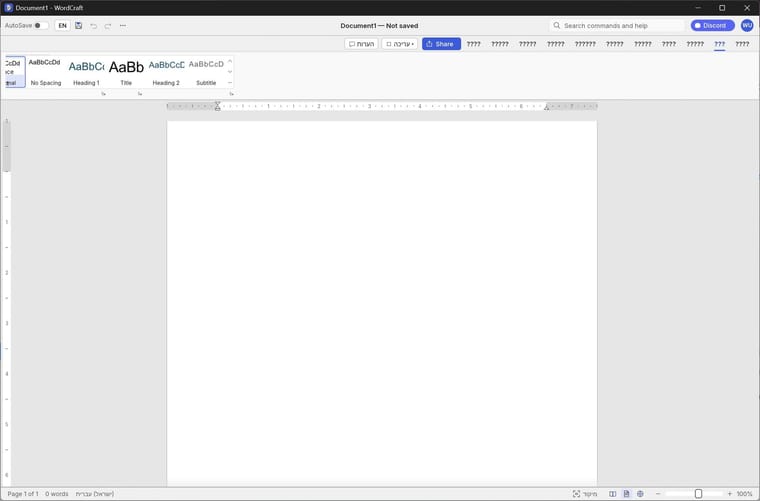Click the EN language button
The width and height of the screenshot is (760, 501).
click(x=63, y=26)
